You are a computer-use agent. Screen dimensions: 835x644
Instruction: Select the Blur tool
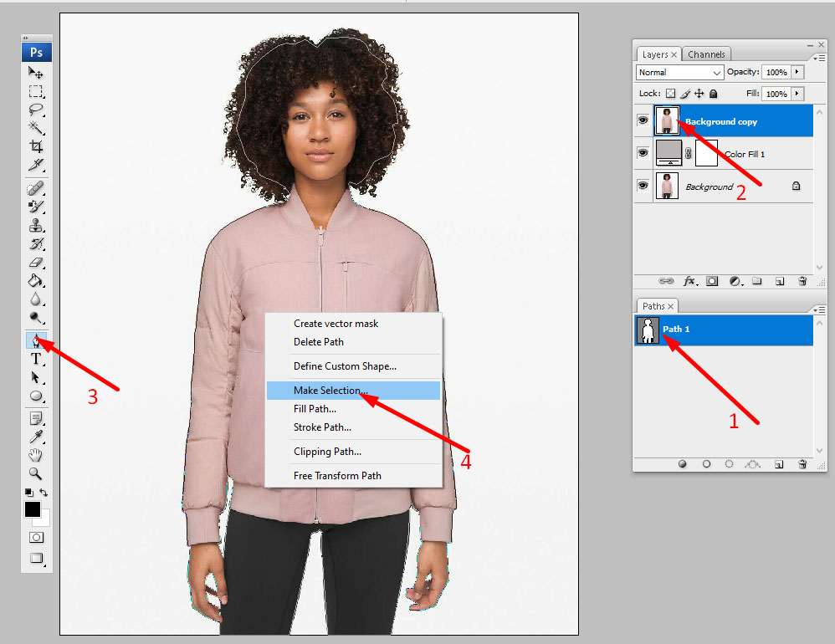(36, 299)
